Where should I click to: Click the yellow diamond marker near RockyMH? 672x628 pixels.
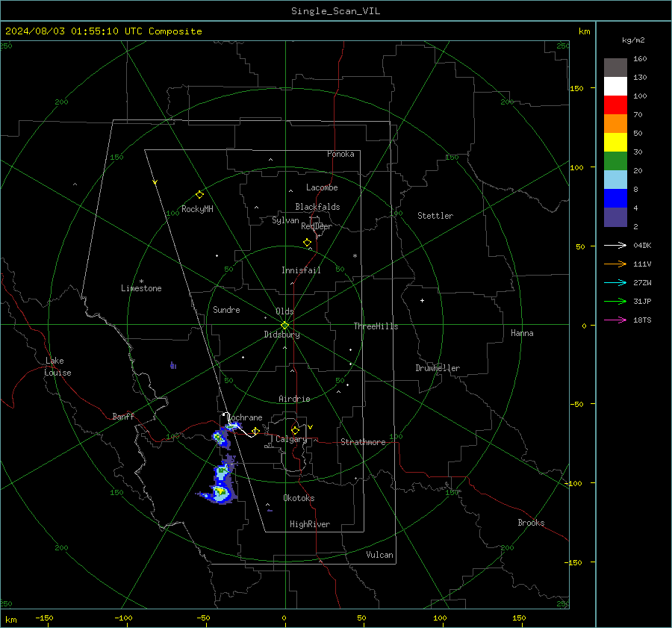point(199,195)
